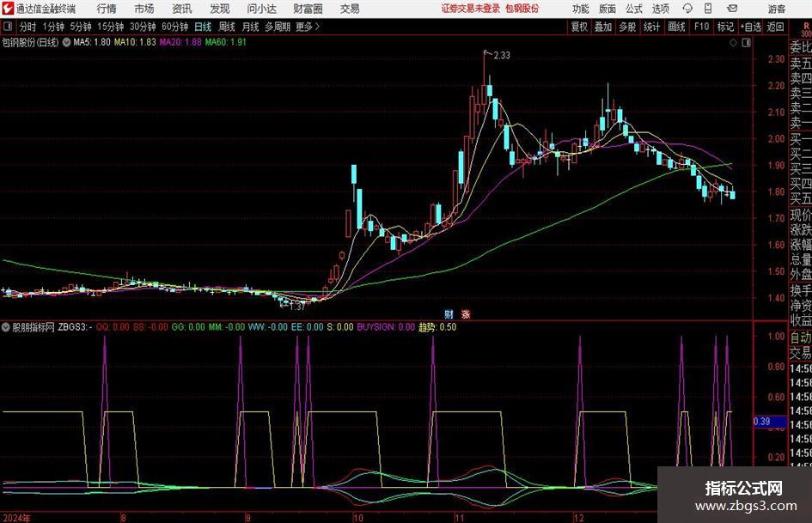812x523 pixels.
Task: Open the 发现 menu
Action: [x=220, y=9]
